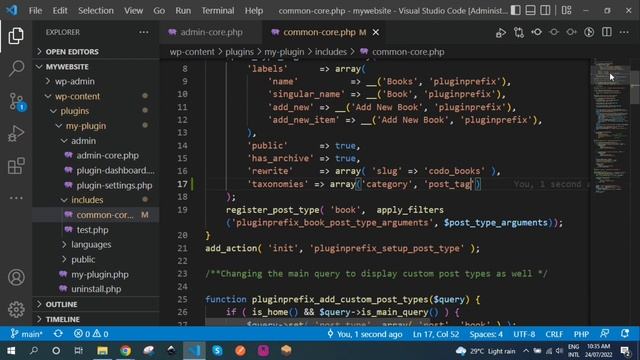Open Skype from the taskbar
Viewport: 640px width, 360px height.
coord(217,351)
